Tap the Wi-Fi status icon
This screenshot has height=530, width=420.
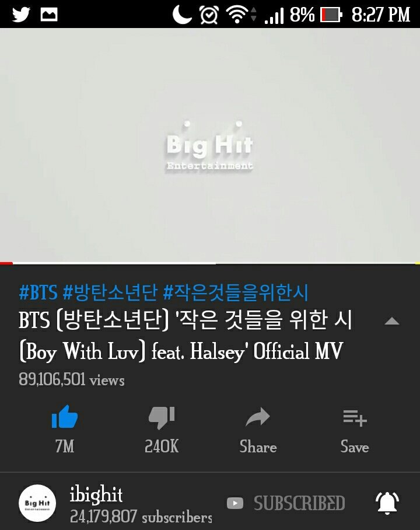(237, 14)
